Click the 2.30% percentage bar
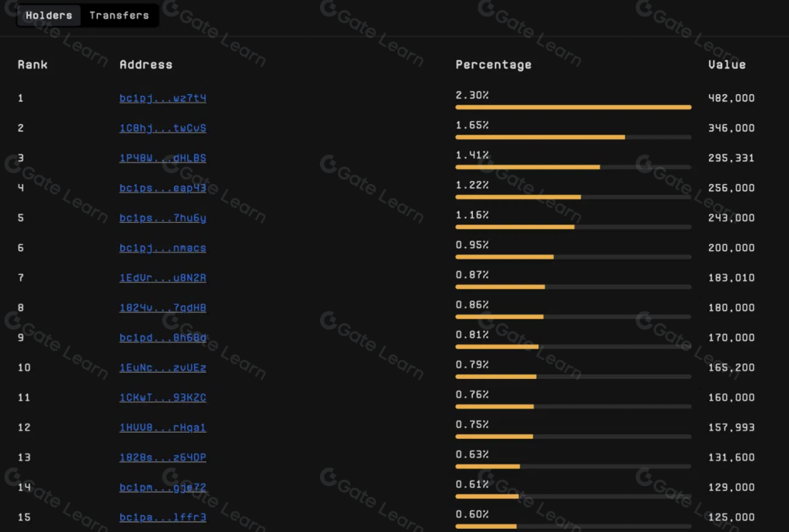Viewport: 789px width, 532px height. pyautogui.click(x=573, y=107)
